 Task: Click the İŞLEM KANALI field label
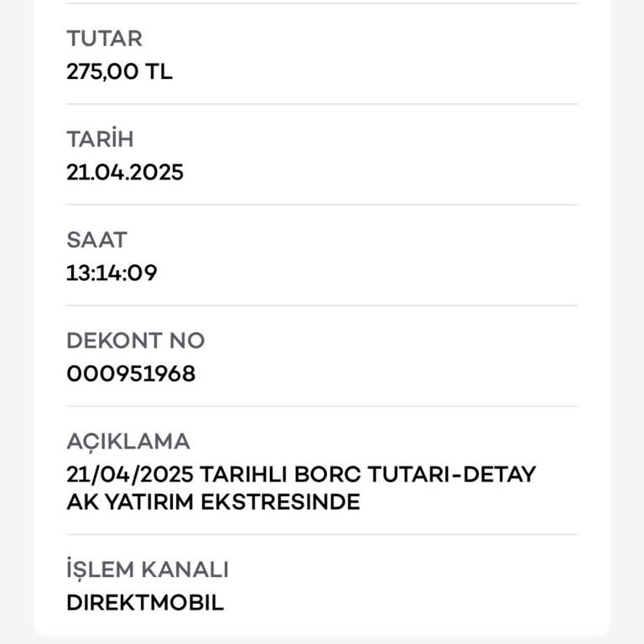(x=148, y=570)
